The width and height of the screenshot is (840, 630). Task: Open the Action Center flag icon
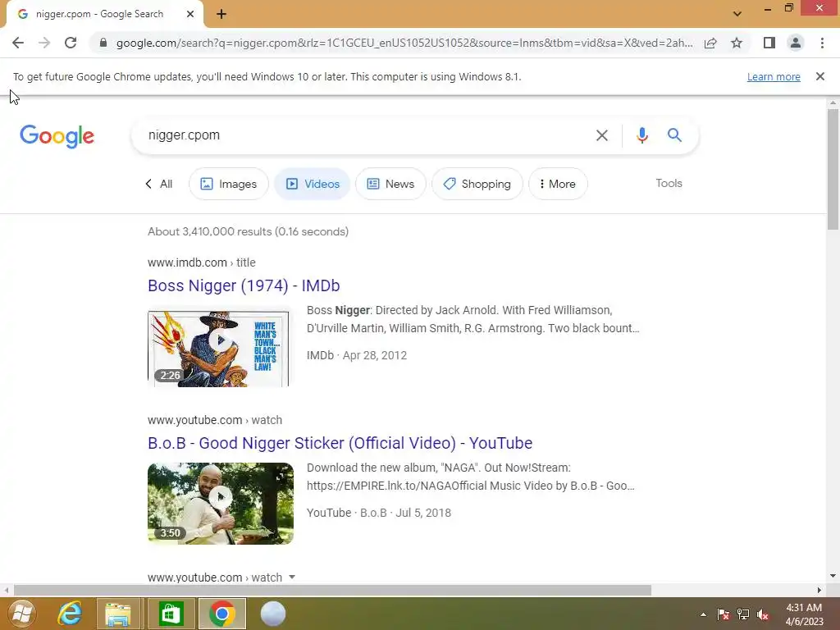(x=724, y=614)
